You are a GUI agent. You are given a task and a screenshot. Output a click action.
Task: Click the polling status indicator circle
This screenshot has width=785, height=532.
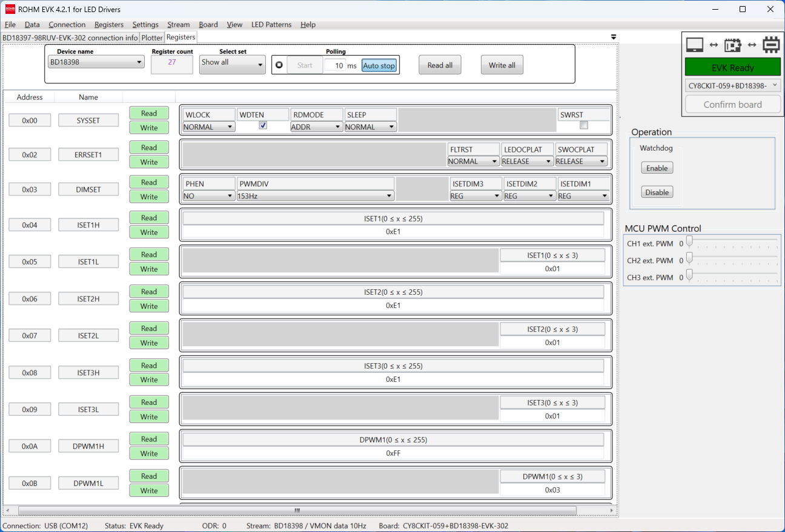click(279, 65)
